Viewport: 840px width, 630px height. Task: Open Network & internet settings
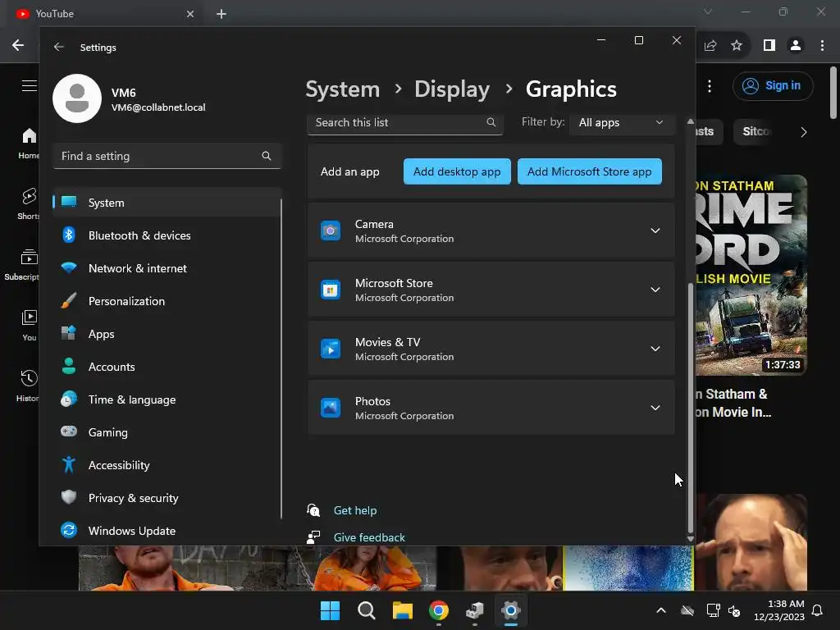coord(167,268)
